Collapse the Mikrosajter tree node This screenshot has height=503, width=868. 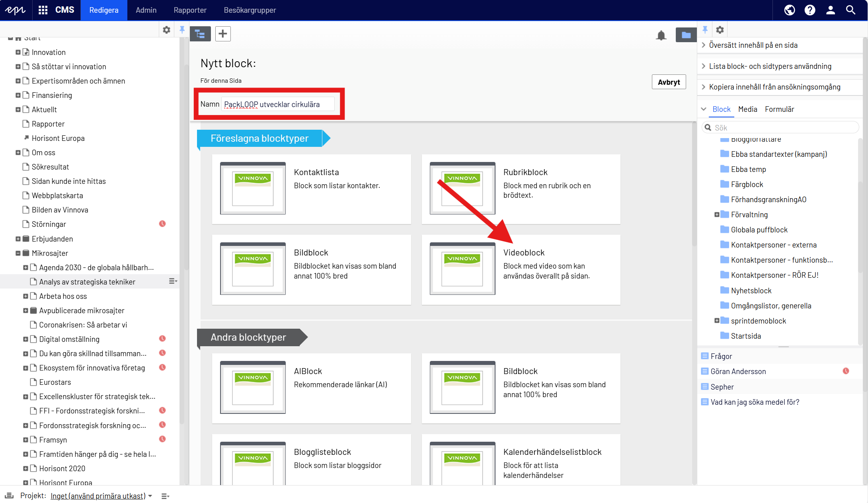(x=18, y=253)
